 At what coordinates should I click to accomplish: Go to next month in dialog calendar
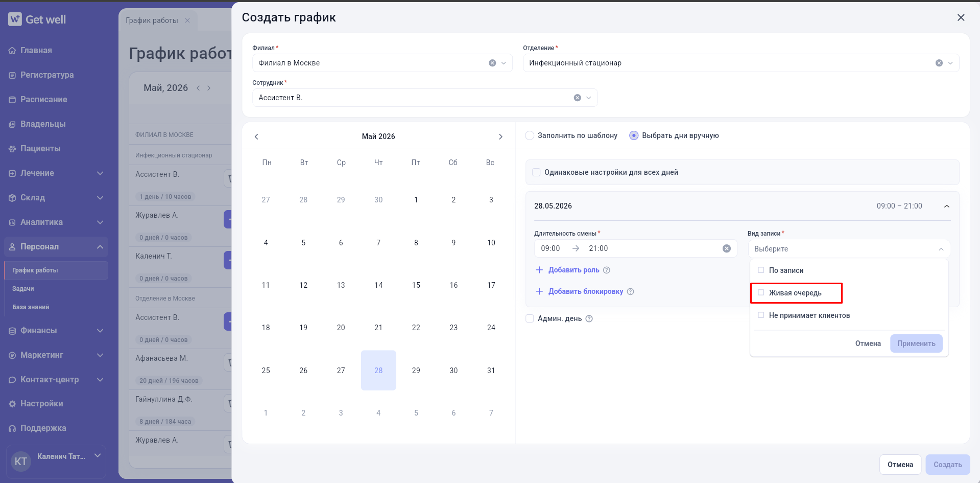coord(500,136)
